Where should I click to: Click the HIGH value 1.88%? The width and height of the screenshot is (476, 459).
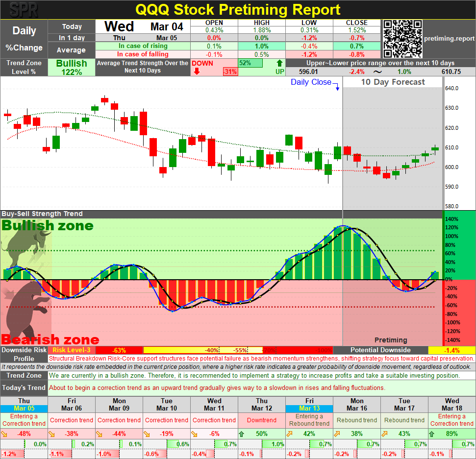point(262,30)
